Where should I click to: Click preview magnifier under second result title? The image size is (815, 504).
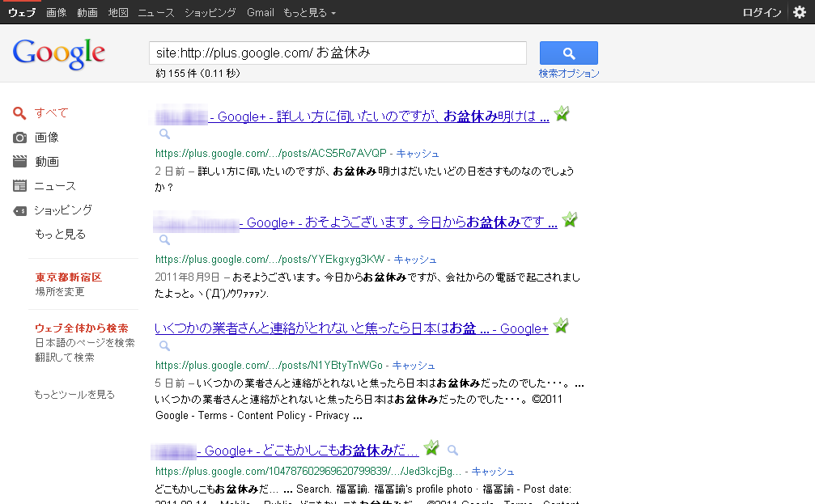pos(164,240)
